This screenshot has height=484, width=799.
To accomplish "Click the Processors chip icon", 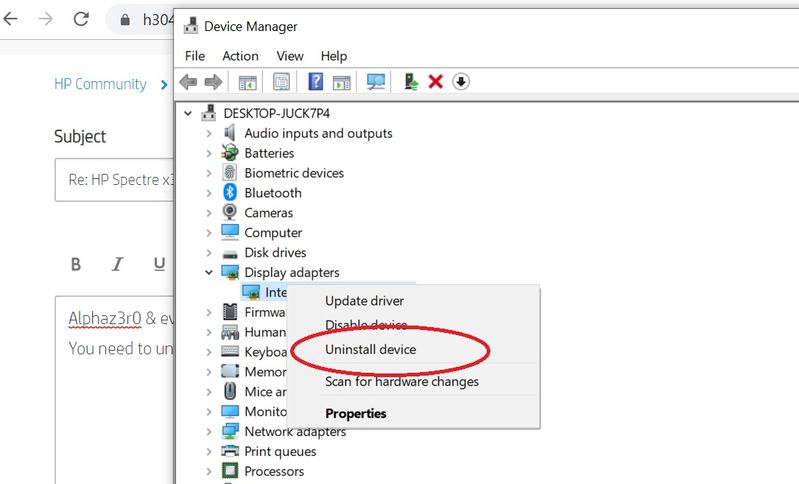I will 230,471.
